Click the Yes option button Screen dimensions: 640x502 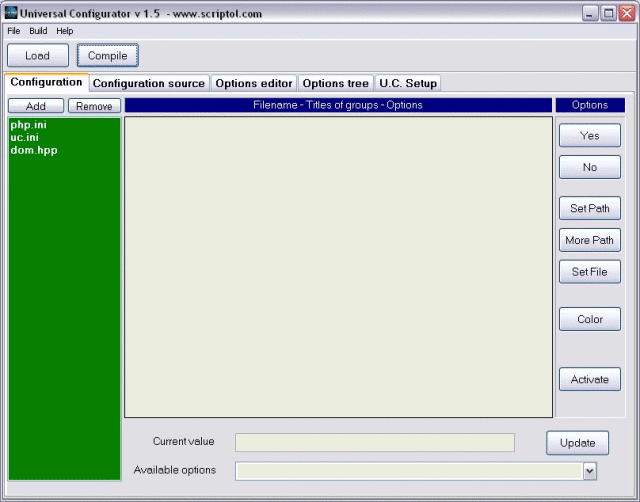coord(589,135)
